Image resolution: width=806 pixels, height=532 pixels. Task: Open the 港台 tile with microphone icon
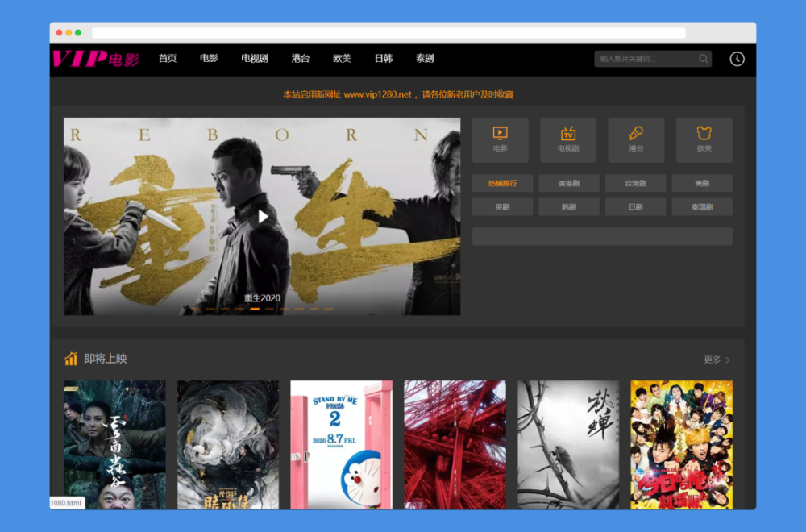pos(636,139)
